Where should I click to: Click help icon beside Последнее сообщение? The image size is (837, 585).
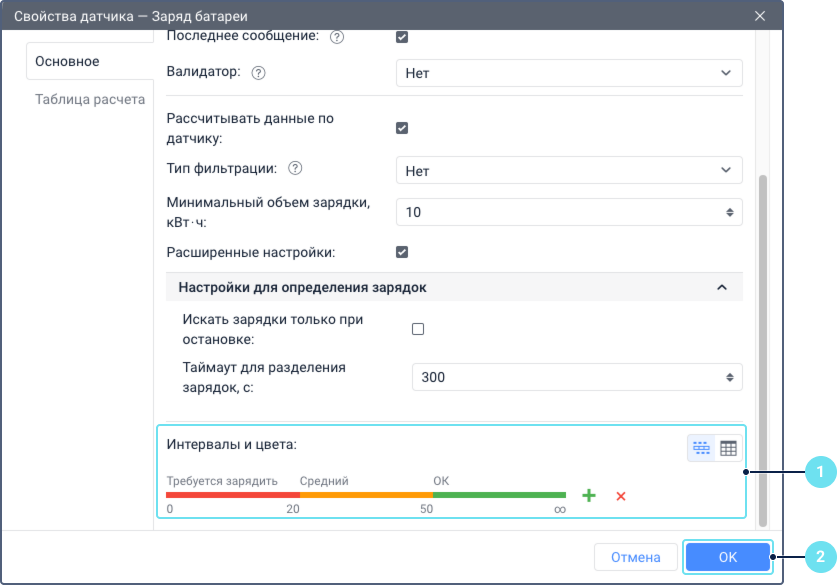pyautogui.click(x=337, y=37)
